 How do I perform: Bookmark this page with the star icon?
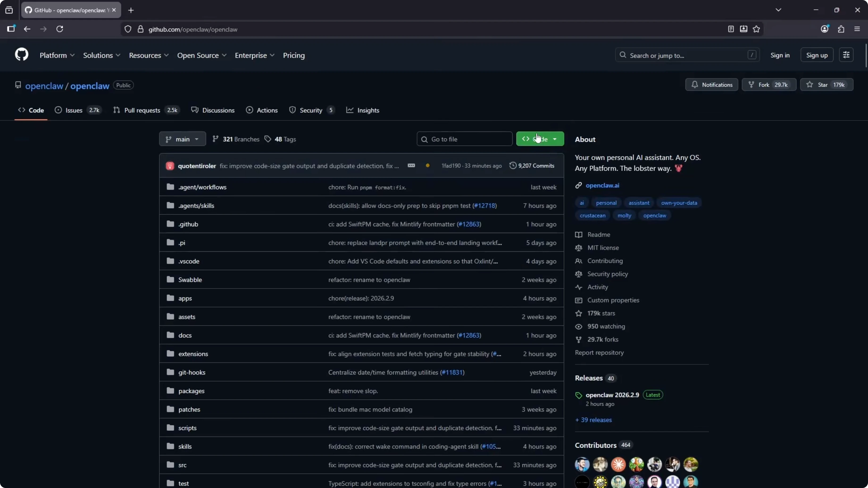pyautogui.click(x=756, y=29)
